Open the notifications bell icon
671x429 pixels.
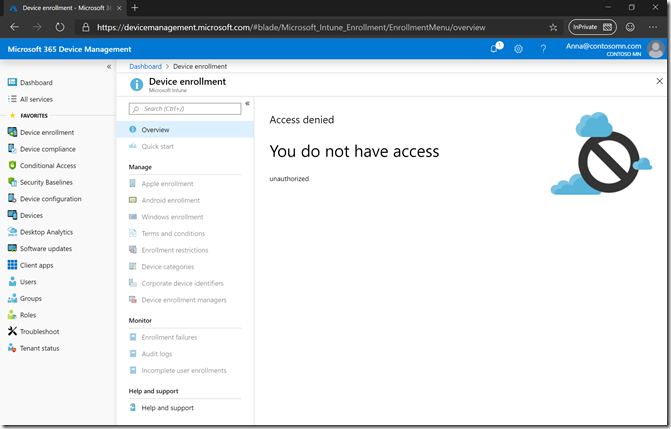point(495,48)
